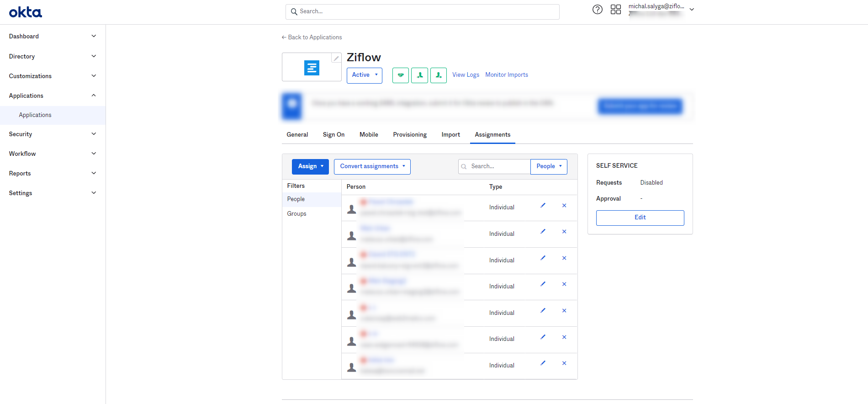The height and width of the screenshot is (404, 868).
Task: Open the People search filter dropdown
Action: (x=549, y=167)
